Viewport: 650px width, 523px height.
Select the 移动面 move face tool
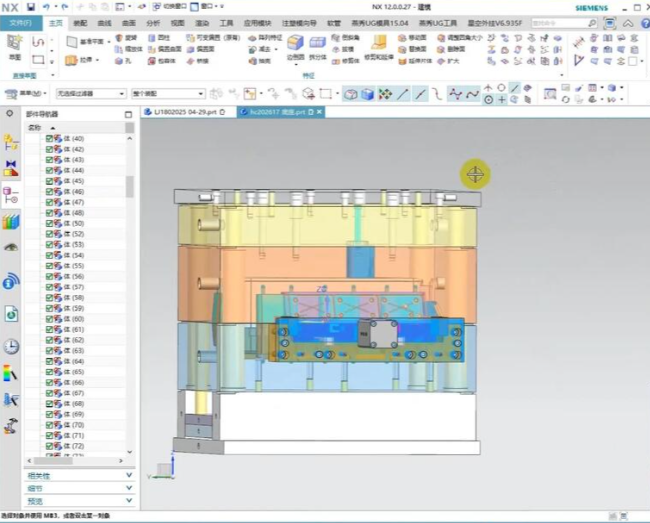point(412,38)
